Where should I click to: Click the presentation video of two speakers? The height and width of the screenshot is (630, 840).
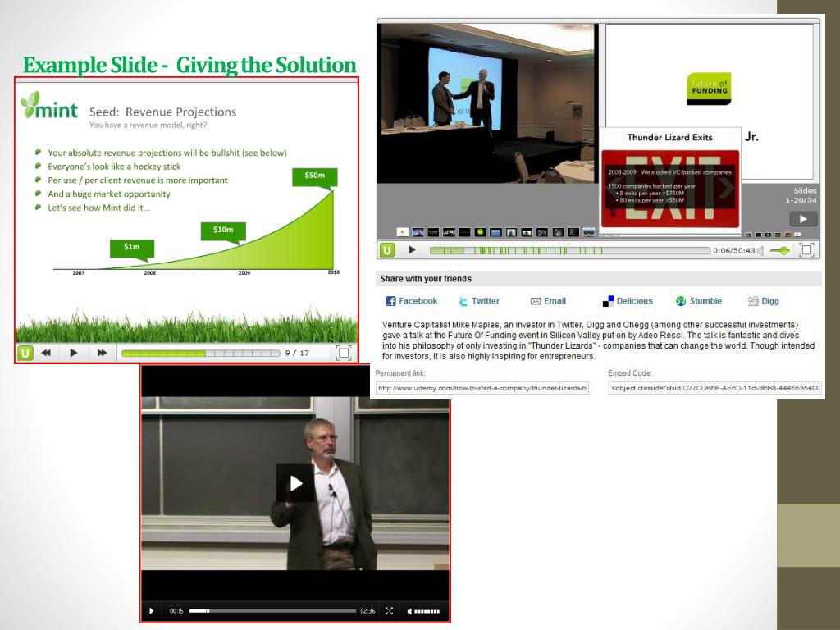[x=486, y=103]
